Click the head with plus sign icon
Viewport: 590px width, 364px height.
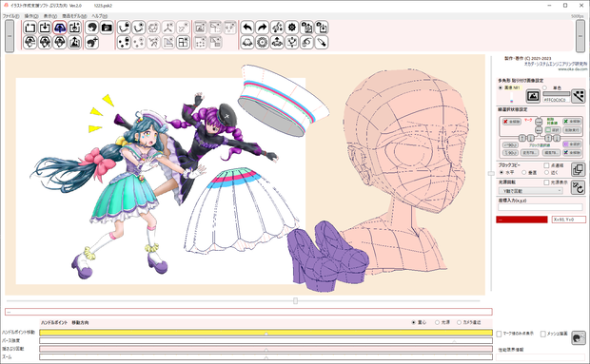(x=91, y=43)
